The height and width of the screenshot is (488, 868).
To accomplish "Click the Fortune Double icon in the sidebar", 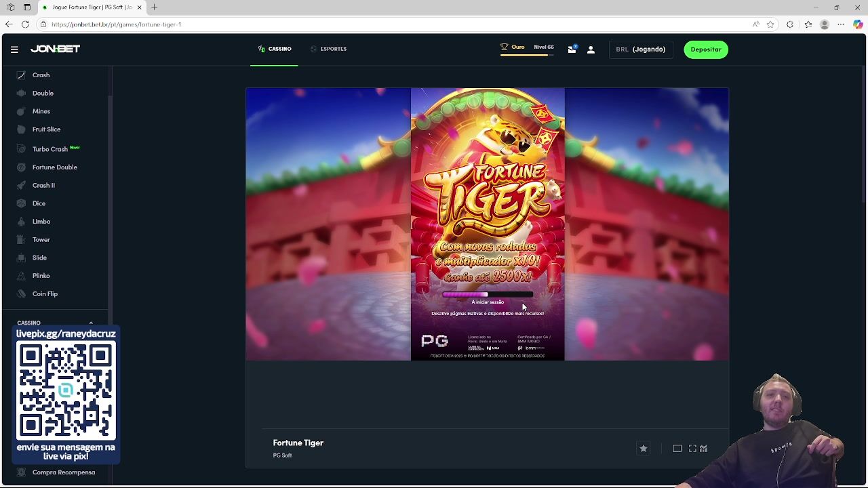I will pyautogui.click(x=21, y=167).
